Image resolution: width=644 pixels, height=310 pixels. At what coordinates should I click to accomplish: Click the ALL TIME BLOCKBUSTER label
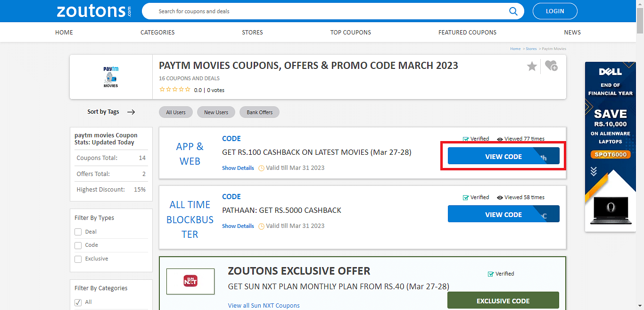(x=190, y=219)
